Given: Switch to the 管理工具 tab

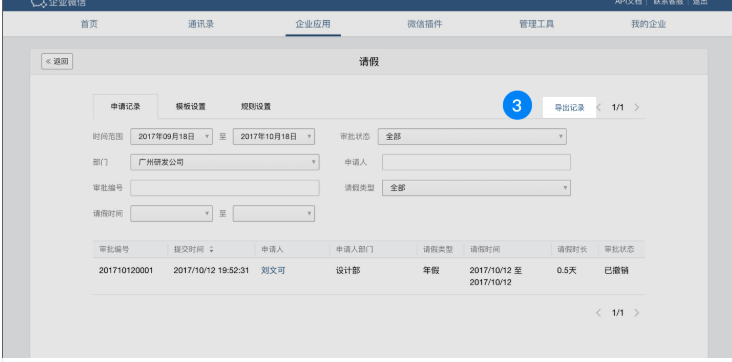Looking at the screenshot, I should click(x=536, y=24).
